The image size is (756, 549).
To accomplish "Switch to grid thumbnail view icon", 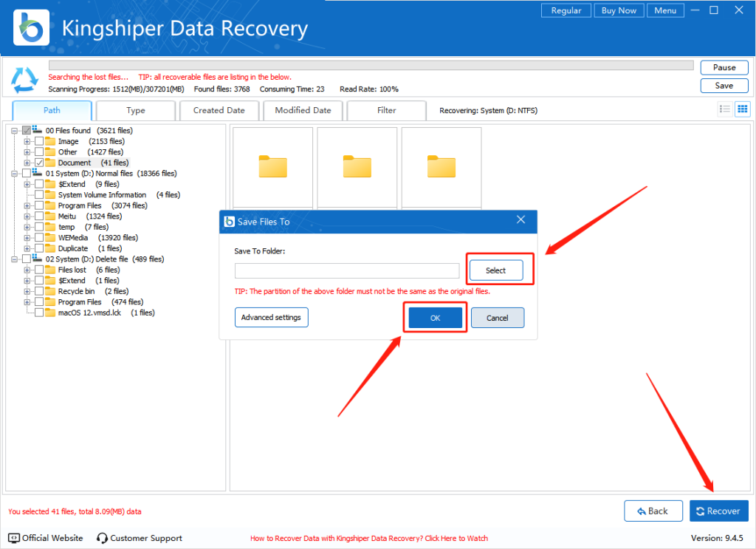I will [743, 109].
